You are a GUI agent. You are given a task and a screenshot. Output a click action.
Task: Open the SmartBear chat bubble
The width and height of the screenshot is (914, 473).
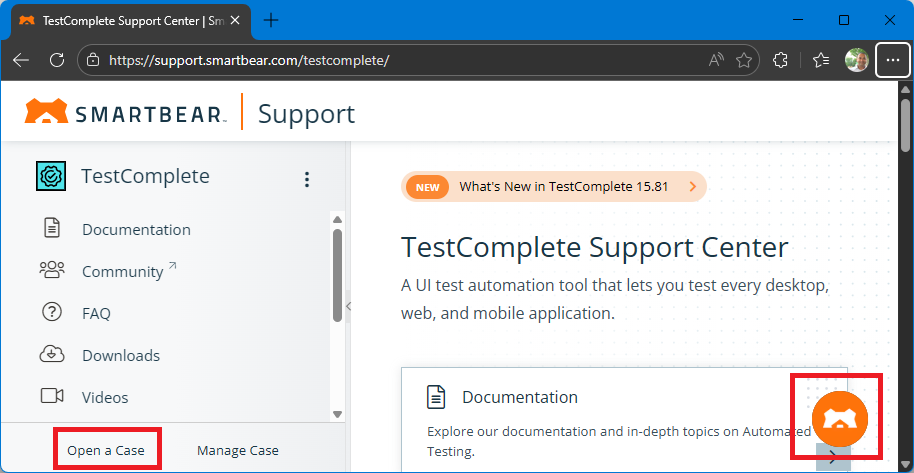839,419
